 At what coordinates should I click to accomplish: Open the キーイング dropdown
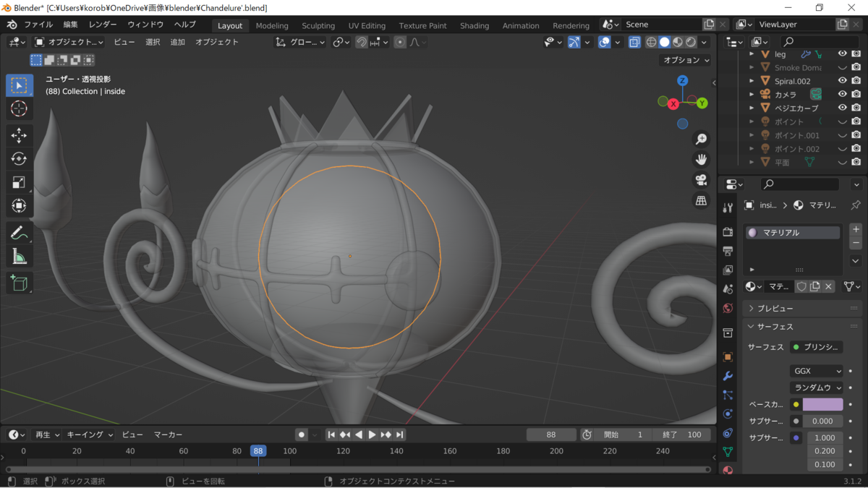(x=90, y=435)
